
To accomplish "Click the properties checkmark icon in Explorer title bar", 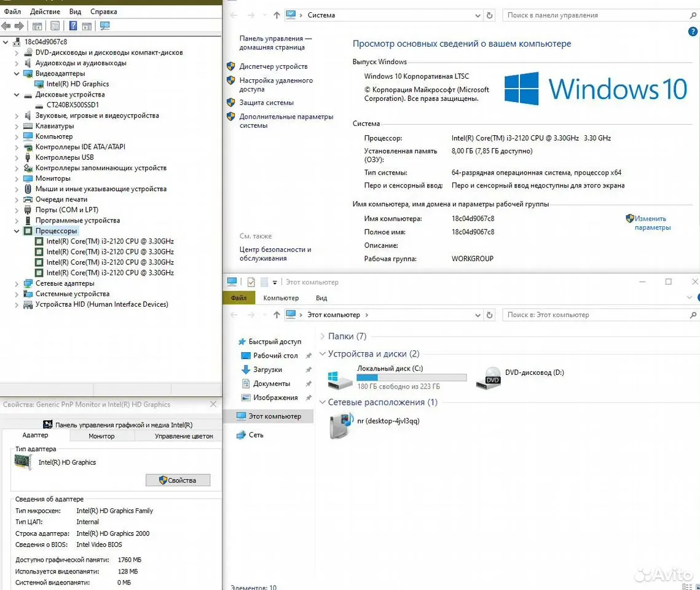I will [x=251, y=282].
